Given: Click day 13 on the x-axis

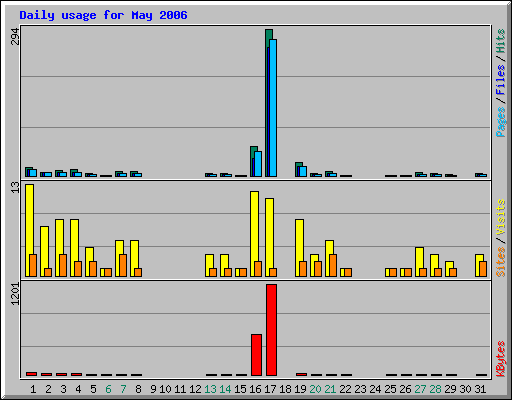Looking at the screenshot, I should point(210,389).
